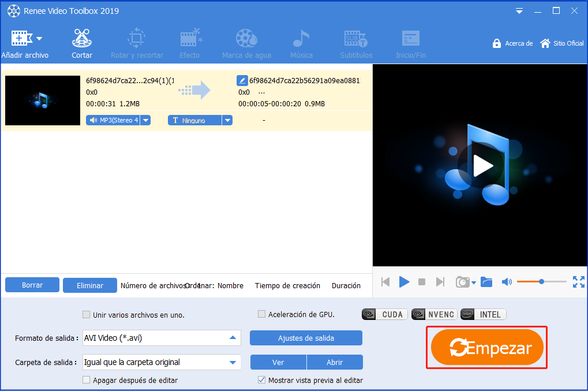Image resolution: width=588 pixels, height=391 pixels.
Task: Enable Aceleración de GPU checkbox
Action: (262, 314)
